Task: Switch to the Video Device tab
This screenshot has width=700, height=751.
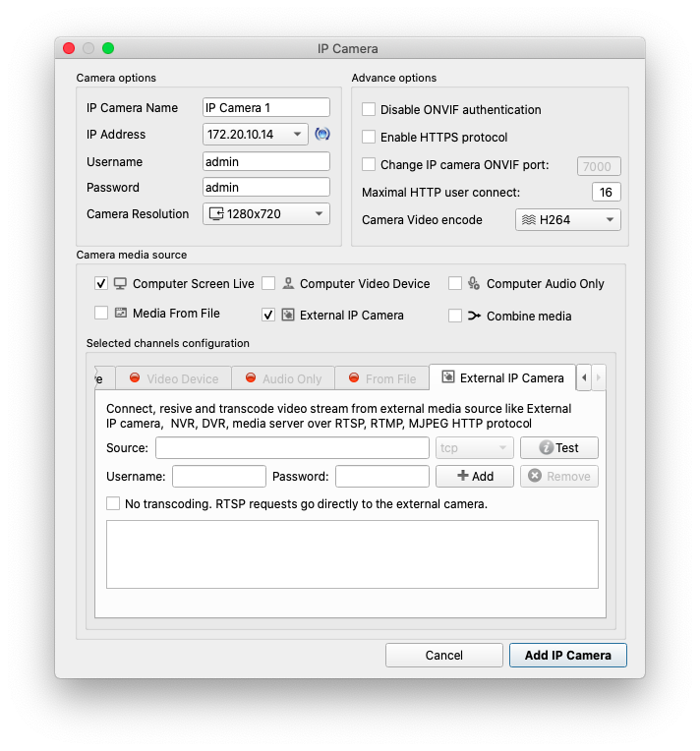Action: click(174, 378)
